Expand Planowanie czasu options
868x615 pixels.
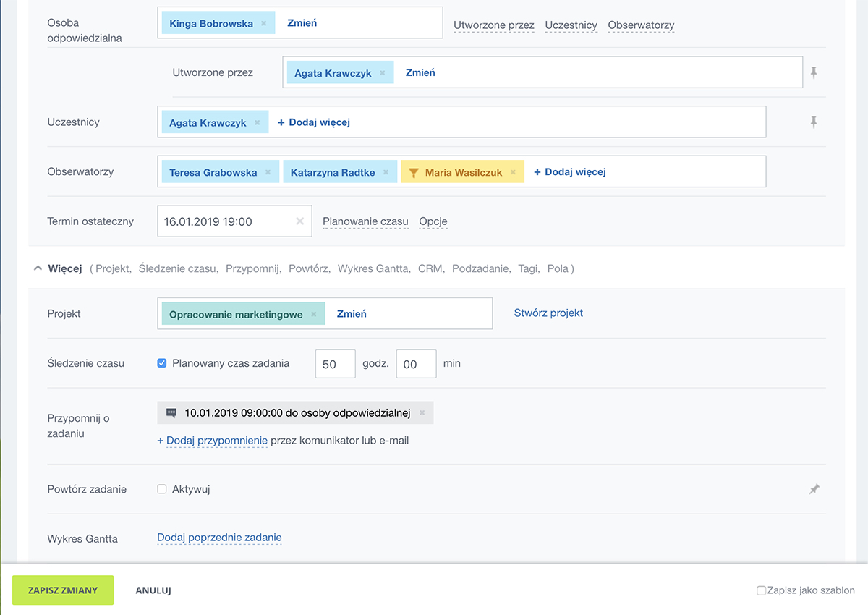point(365,221)
